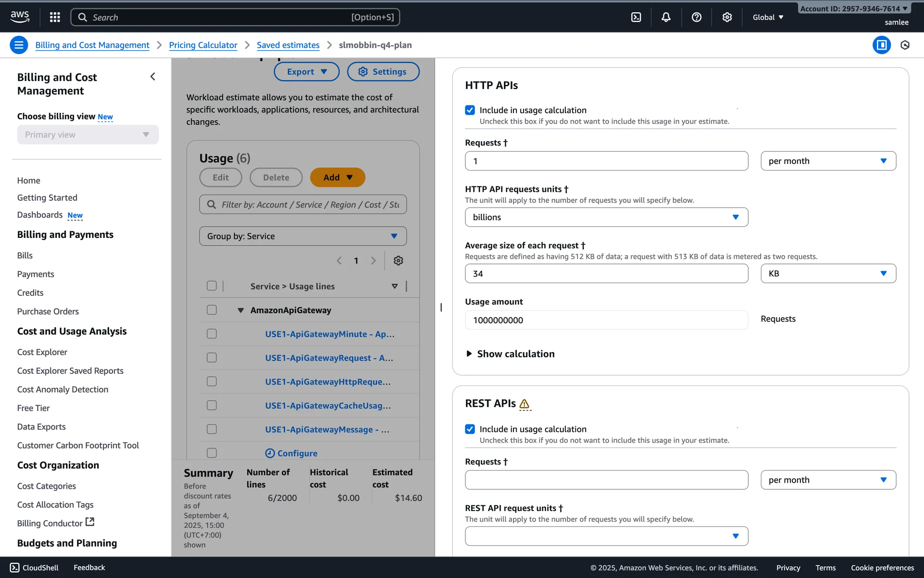This screenshot has height=578, width=924.
Task: Toggle the hamburger navigation menu
Action: point(19,45)
